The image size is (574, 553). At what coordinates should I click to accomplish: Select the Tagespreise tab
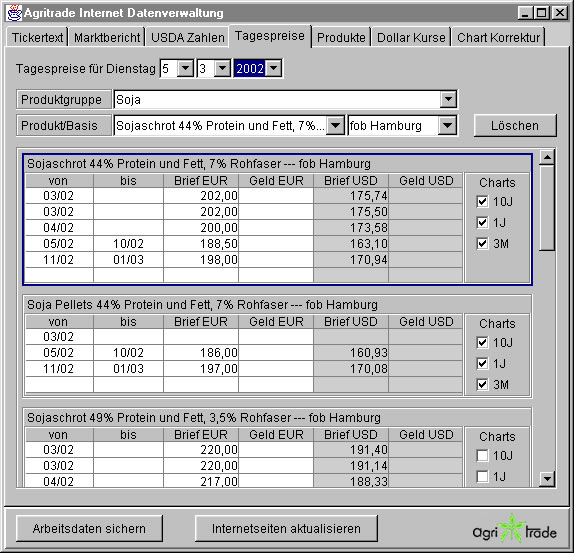[x=270, y=36]
